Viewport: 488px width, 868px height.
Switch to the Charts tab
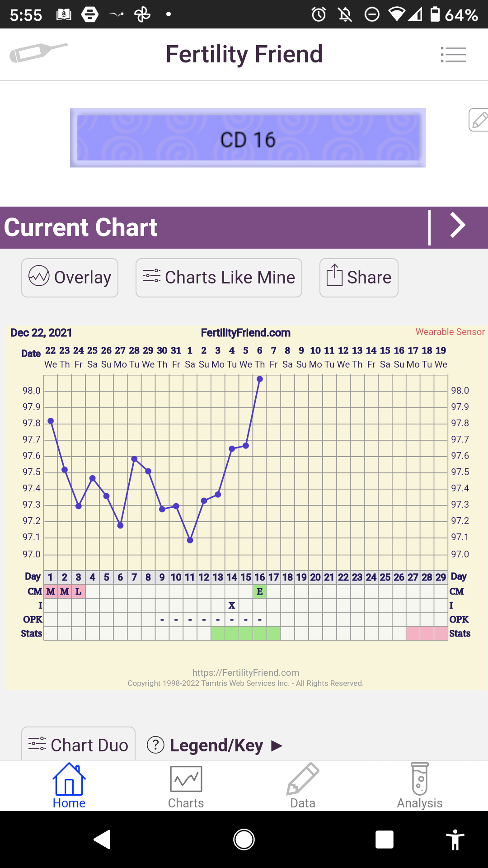point(186,786)
